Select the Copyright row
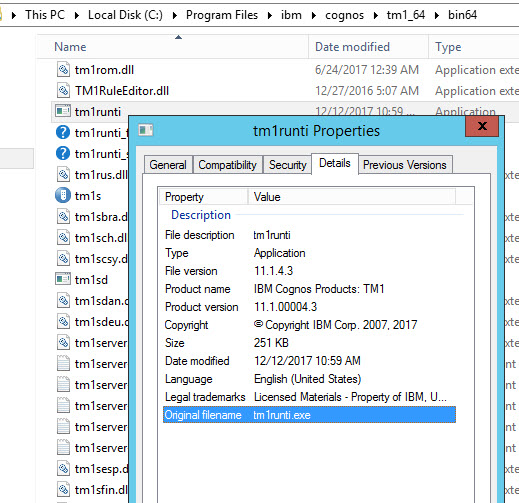 click(x=309, y=325)
